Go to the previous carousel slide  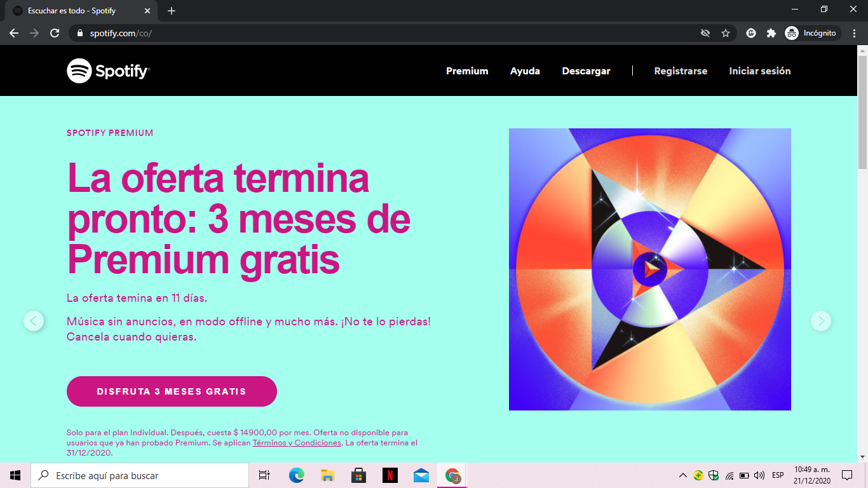click(34, 321)
